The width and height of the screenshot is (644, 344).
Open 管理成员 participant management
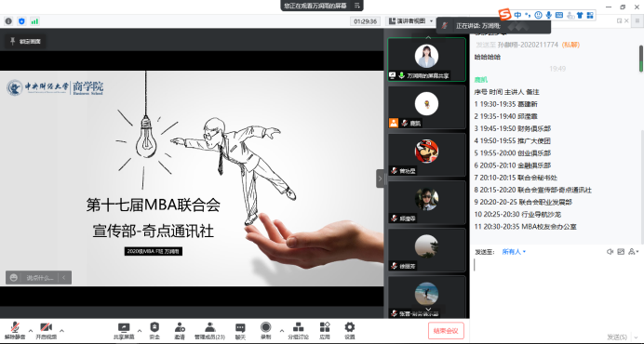click(x=210, y=330)
